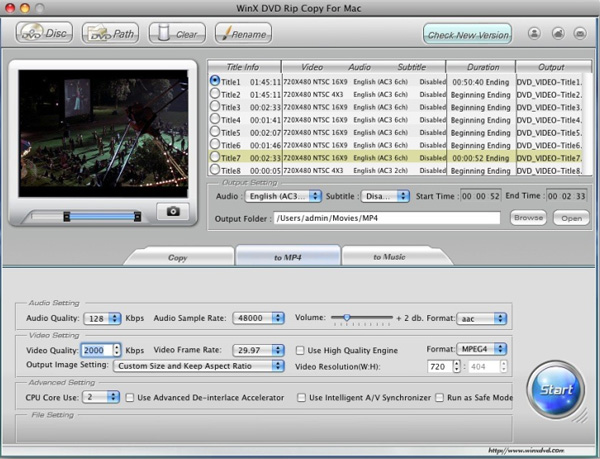The height and width of the screenshot is (459, 600).
Task: Open the video Format MPEG4 dropdown
Action: point(482,349)
